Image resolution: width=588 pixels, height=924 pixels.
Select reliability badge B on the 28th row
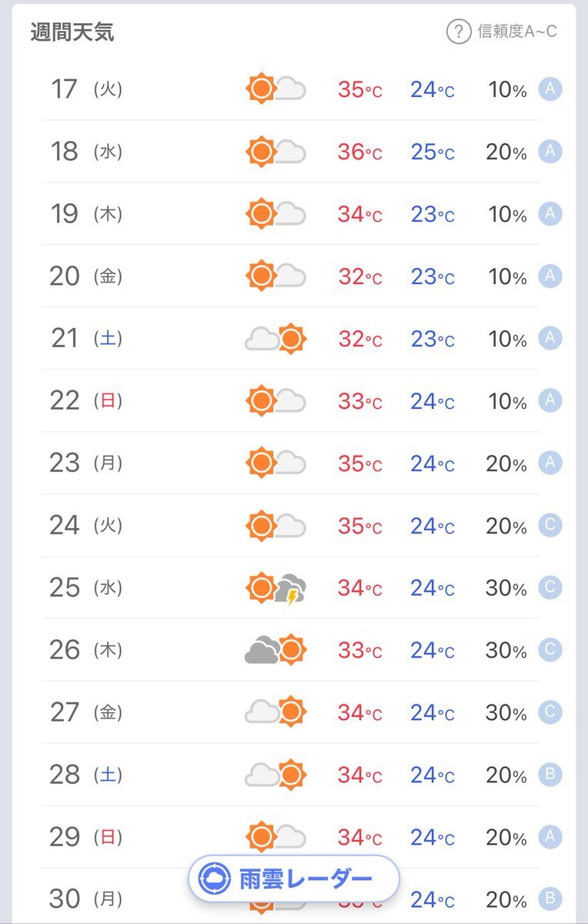(x=550, y=775)
